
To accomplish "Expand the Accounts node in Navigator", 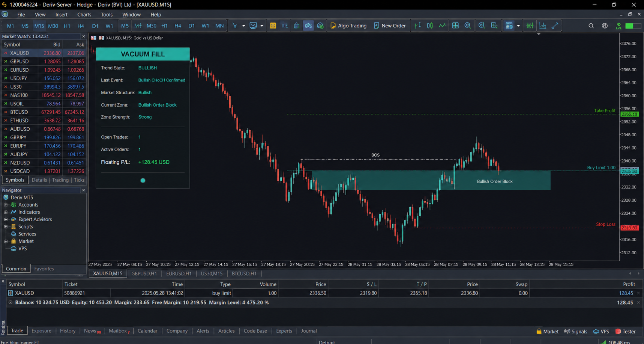I will pyautogui.click(x=6, y=205).
